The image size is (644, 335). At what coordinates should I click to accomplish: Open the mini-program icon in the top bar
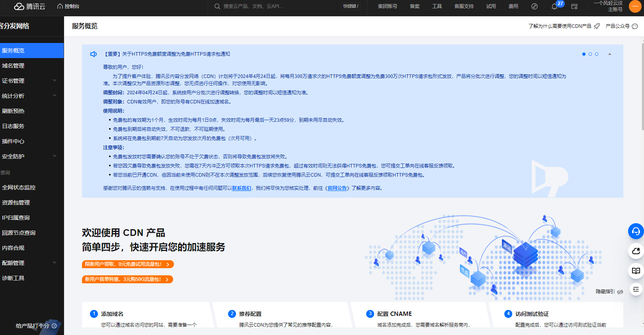coord(535,6)
